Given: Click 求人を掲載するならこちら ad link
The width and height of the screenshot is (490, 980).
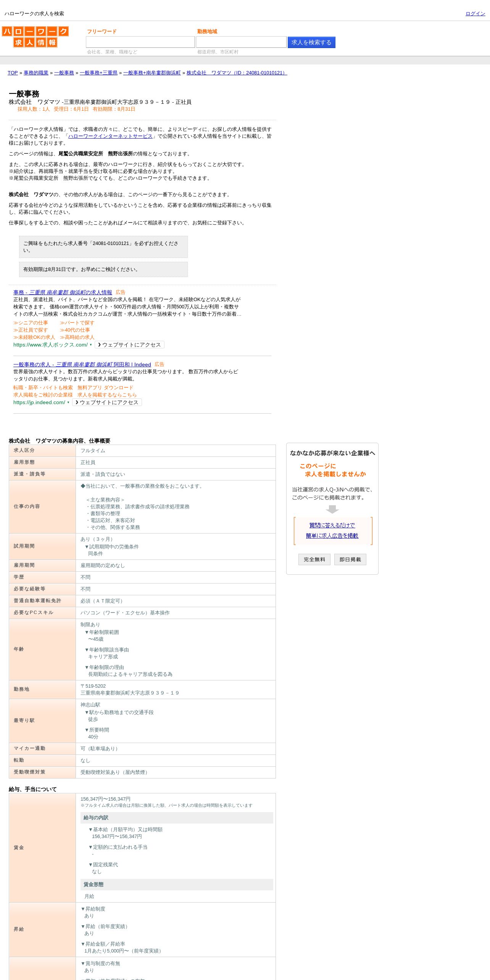Looking at the screenshot, I should (107, 395).
